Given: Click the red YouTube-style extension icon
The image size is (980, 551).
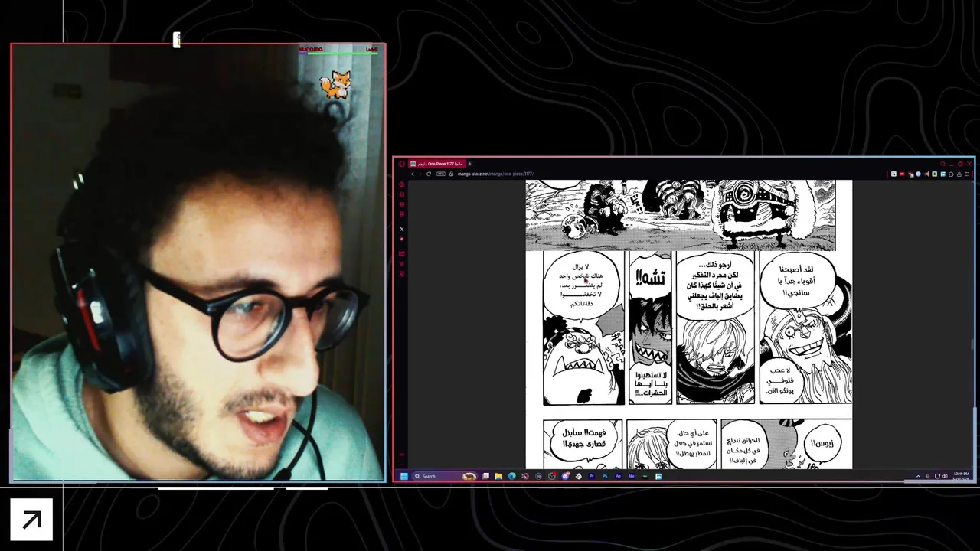Looking at the screenshot, I should pos(902,174).
